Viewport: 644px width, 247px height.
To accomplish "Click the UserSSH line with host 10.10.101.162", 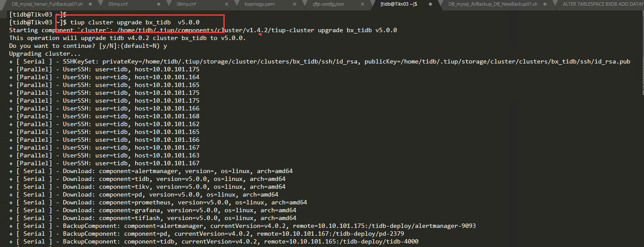I will click(x=104, y=124).
